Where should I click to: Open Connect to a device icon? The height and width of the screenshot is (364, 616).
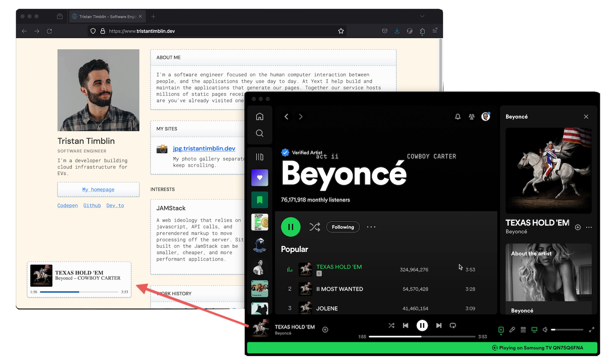click(534, 330)
